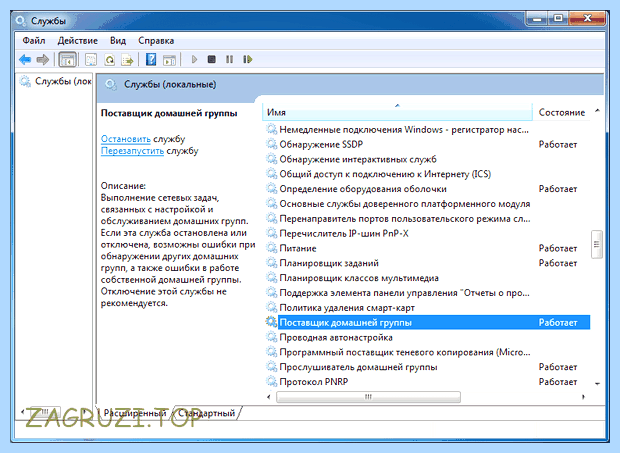Sort by the Состояние column header
Screen dimensions: 620x453
[x=561, y=112]
